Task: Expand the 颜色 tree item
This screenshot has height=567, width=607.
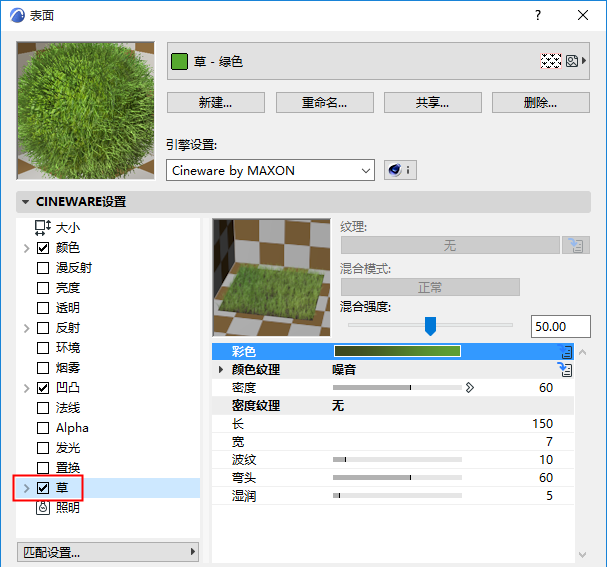Action: pos(26,248)
